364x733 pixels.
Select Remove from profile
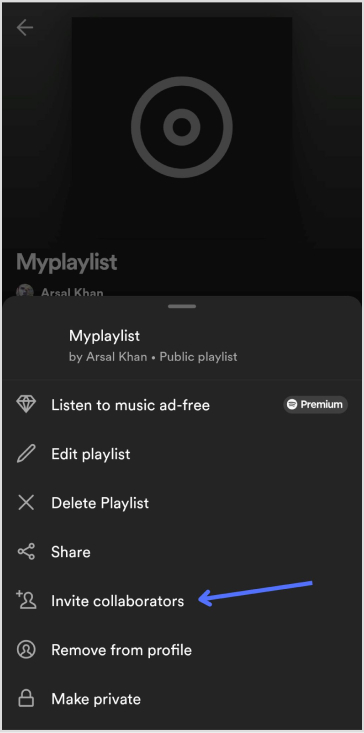point(182,650)
